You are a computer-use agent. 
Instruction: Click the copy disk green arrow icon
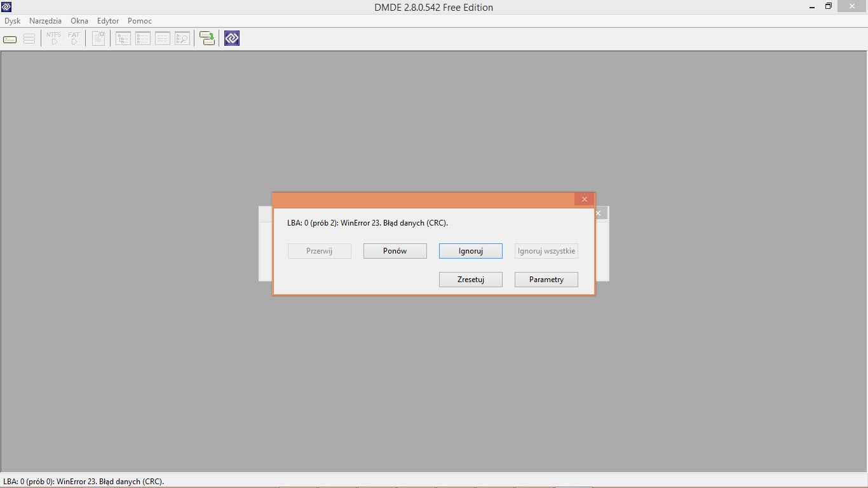pyautogui.click(x=207, y=39)
